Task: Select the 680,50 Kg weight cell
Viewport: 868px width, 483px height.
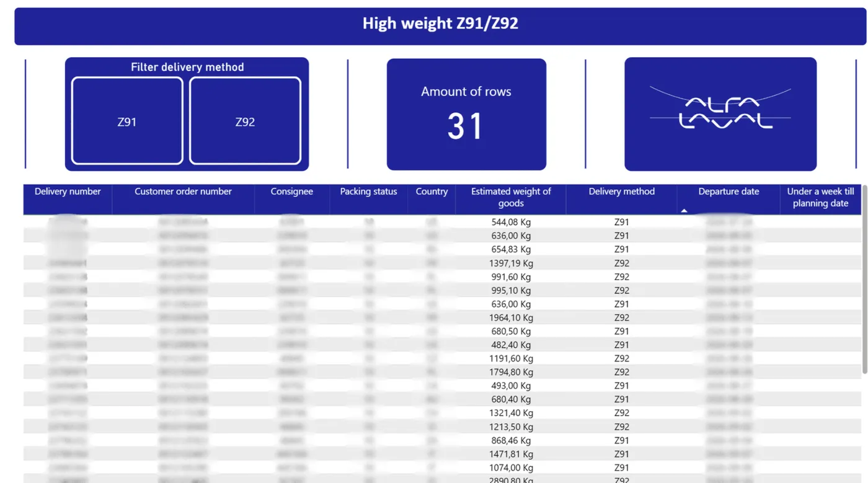Action: click(x=511, y=331)
